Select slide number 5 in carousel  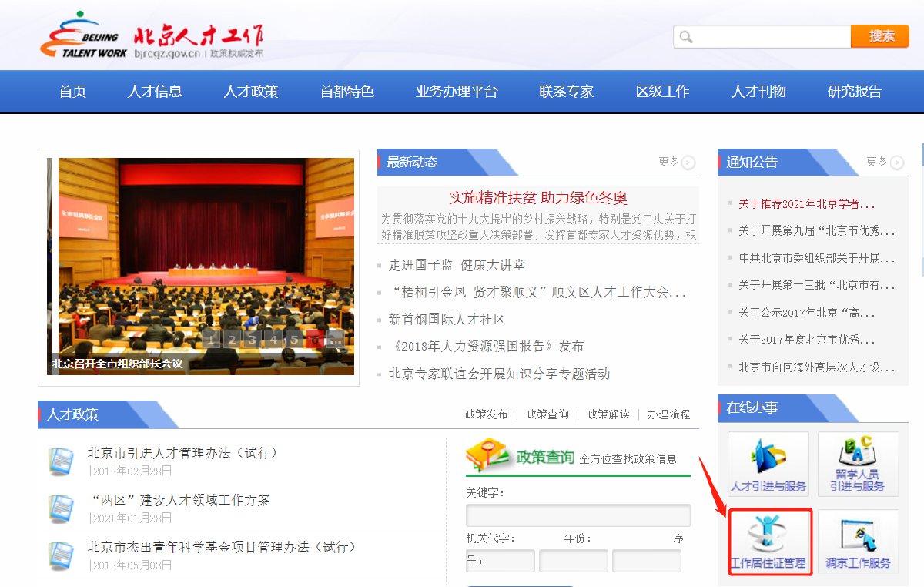pyautogui.click(x=293, y=338)
